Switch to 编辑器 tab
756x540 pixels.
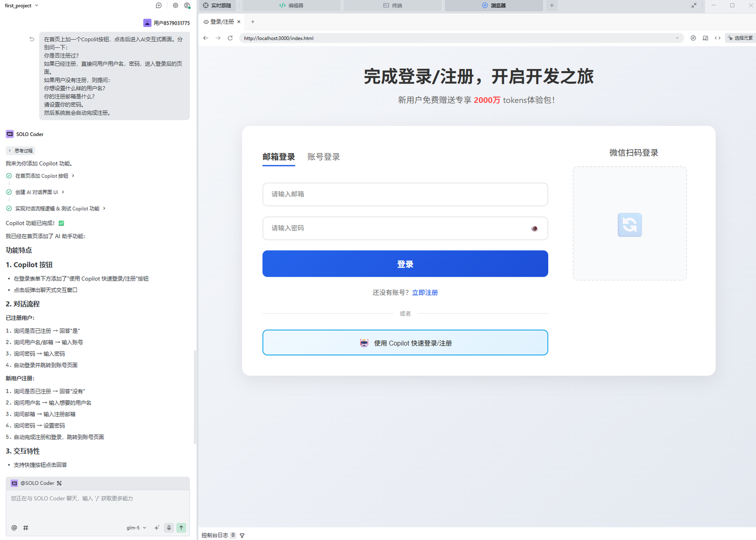291,5
